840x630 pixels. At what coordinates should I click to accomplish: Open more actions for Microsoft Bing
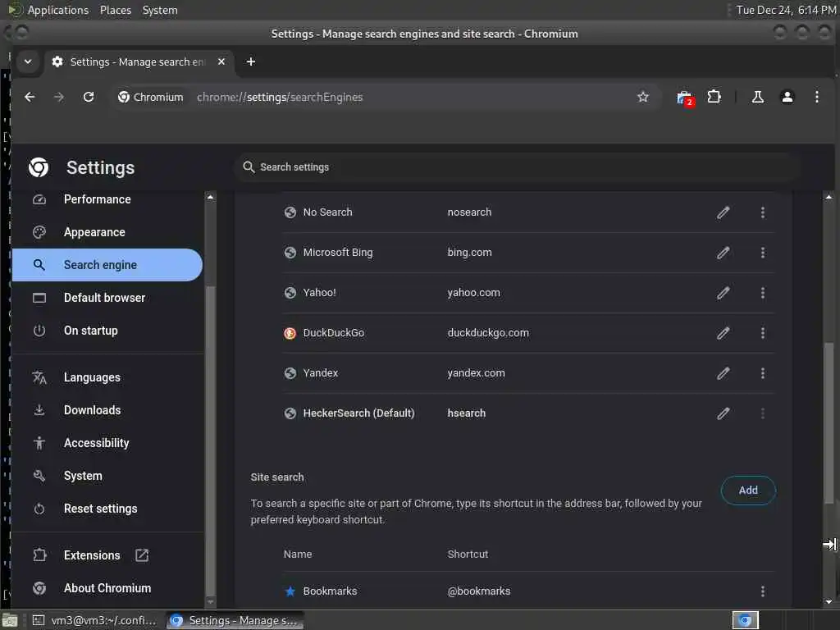click(x=763, y=253)
